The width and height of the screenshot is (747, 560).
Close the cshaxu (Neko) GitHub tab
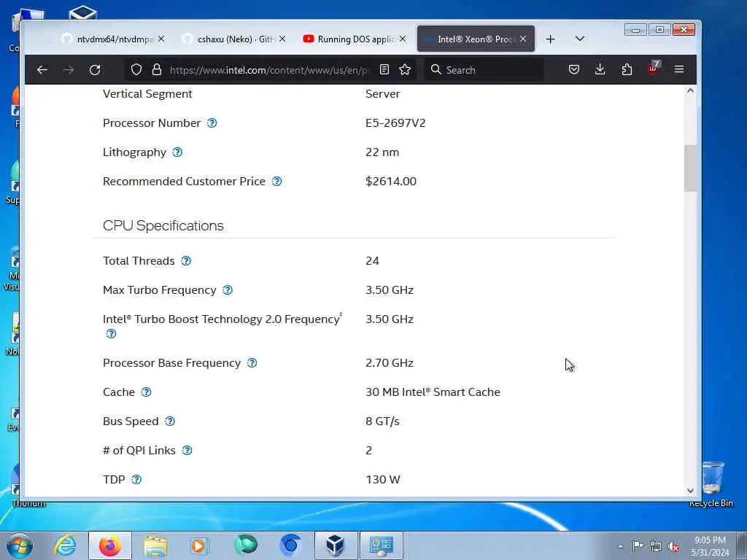[282, 39]
